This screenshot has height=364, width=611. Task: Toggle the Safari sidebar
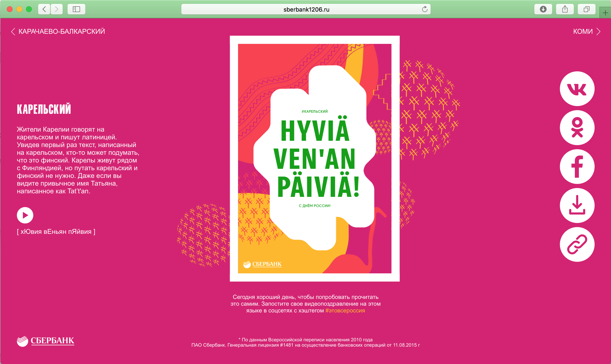(x=76, y=9)
